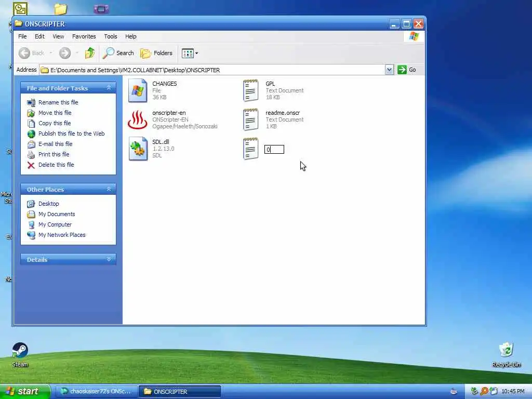Open the File menu
532x399 pixels.
(22, 36)
